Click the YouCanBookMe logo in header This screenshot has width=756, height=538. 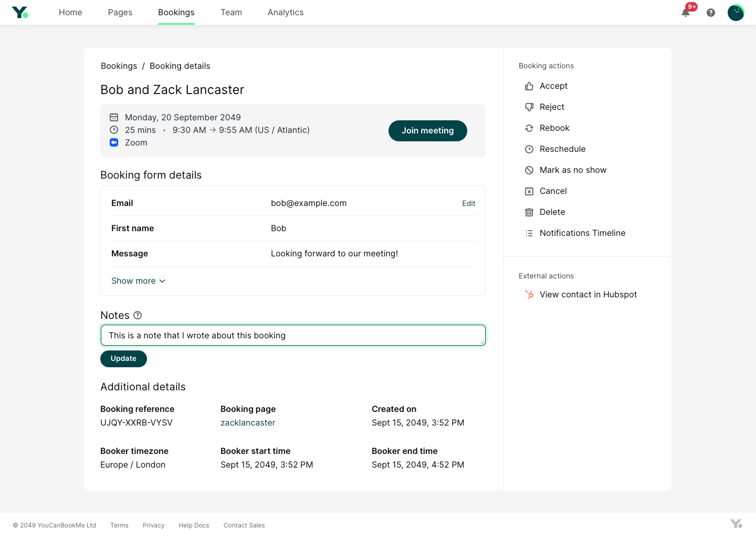tap(20, 12)
